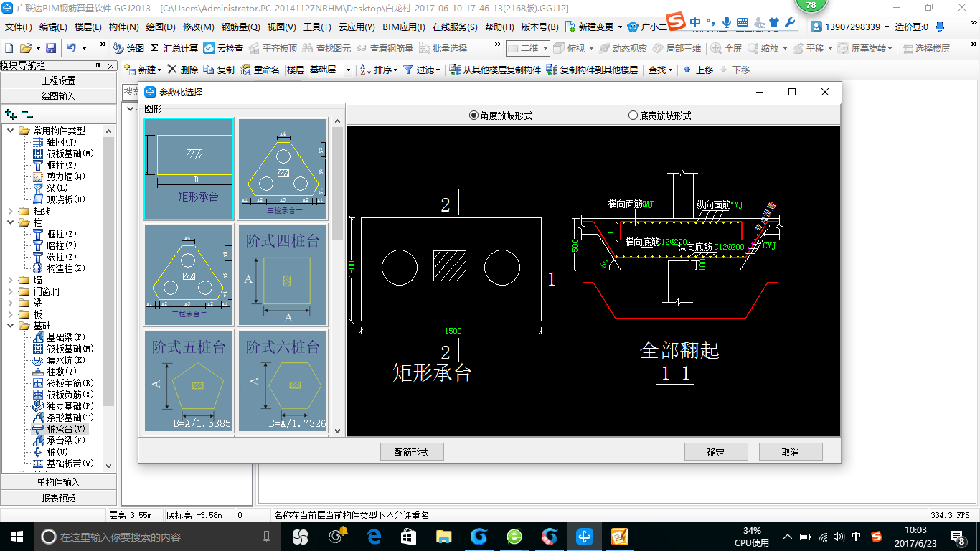Expand the 墙 tree node

click(x=10, y=280)
